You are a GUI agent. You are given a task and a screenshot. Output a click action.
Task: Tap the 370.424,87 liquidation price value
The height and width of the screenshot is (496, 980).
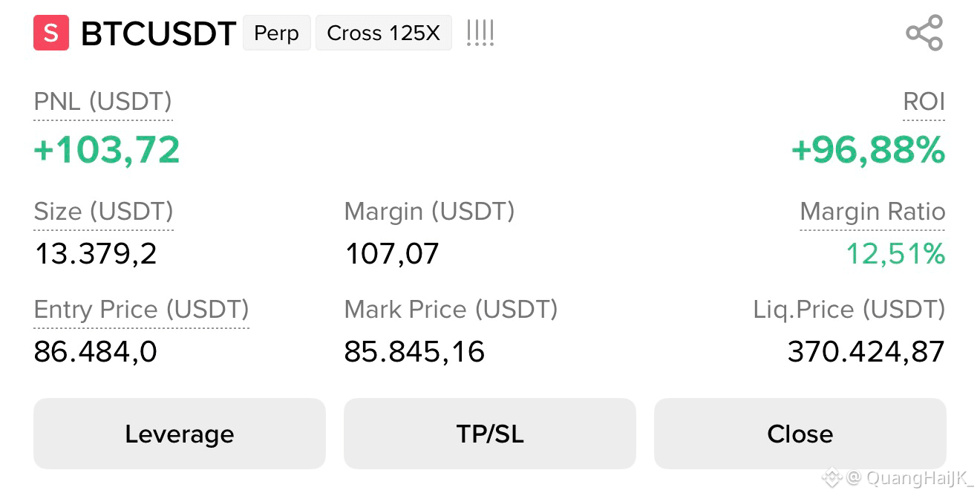[x=866, y=351]
